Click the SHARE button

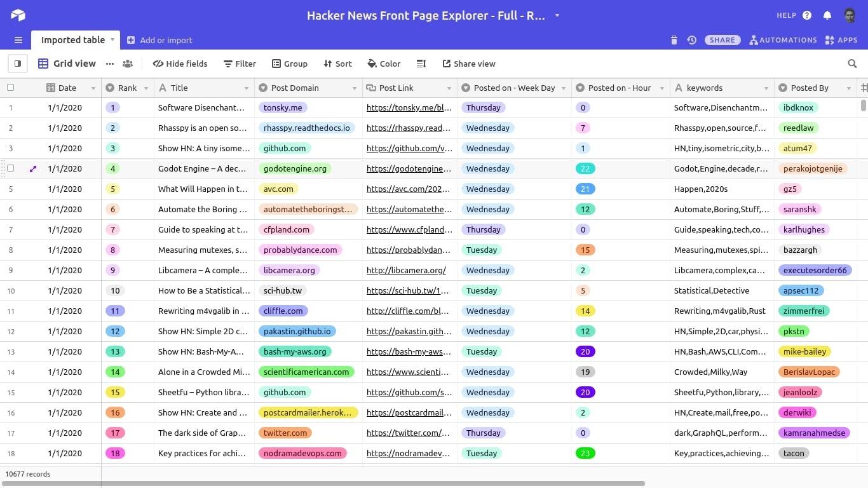click(722, 39)
